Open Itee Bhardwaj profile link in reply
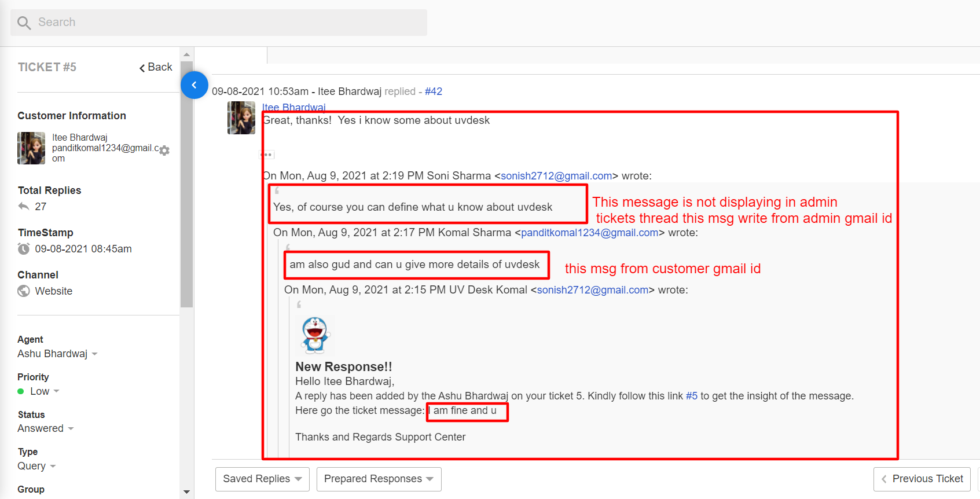 (294, 107)
